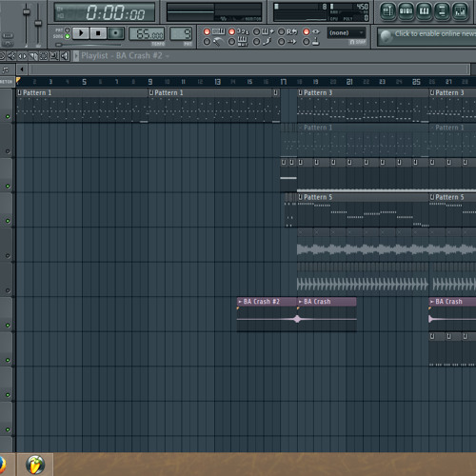Image resolution: width=476 pixels, height=476 pixels.
Task: Stop playback with the stop button
Action: (98, 33)
